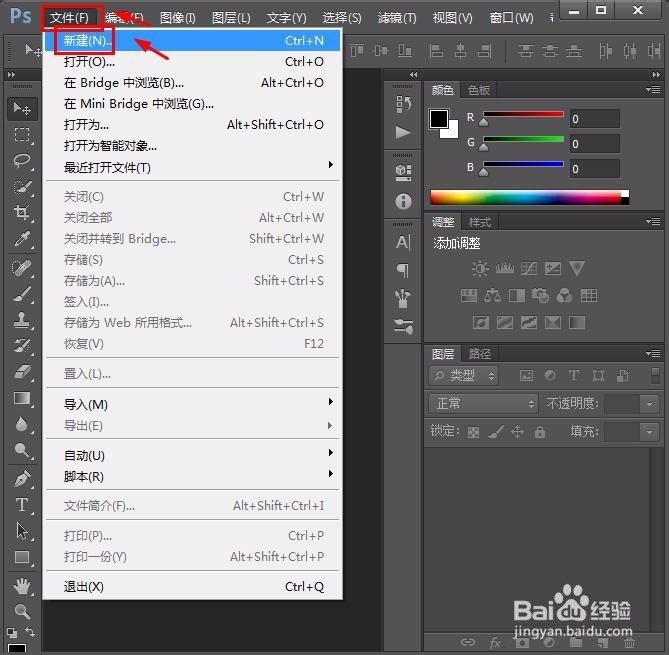This screenshot has height=655, width=669.
Task: Select the Crop tool
Action: click(x=22, y=212)
